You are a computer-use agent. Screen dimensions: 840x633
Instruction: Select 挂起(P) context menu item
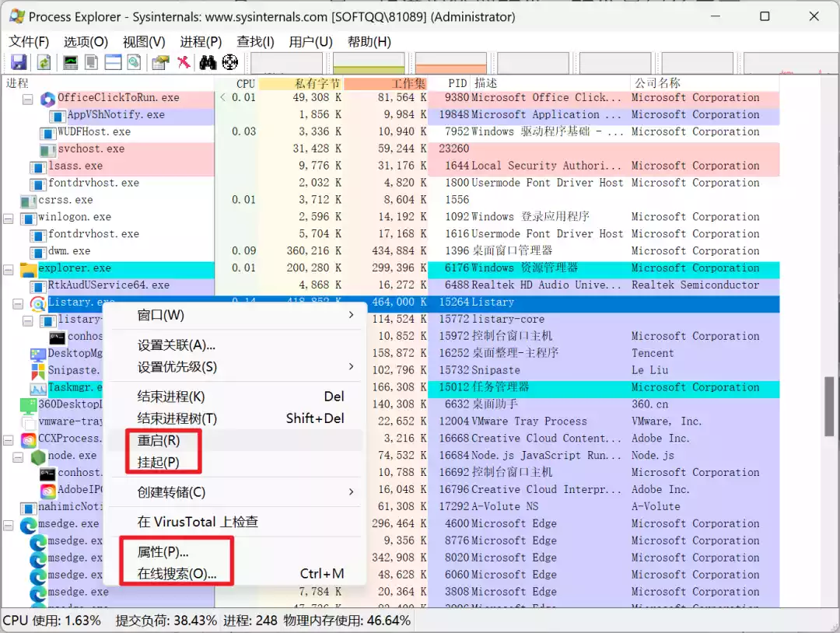[x=236, y=462]
